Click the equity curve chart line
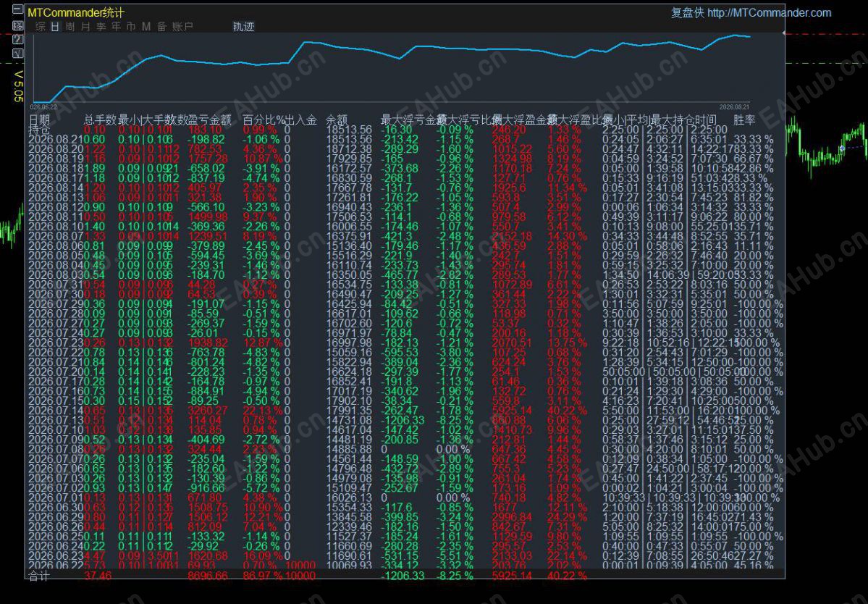The image size is (868, 604). click(x=390, y=54)
